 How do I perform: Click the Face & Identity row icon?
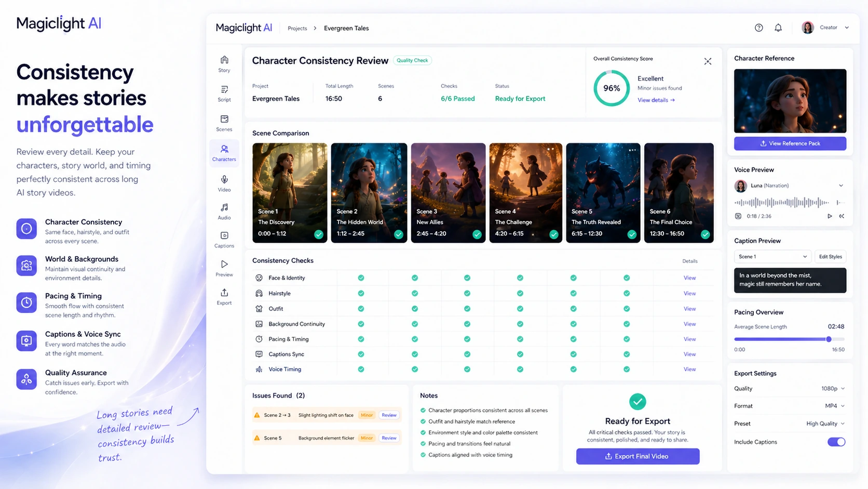(259, 278)
